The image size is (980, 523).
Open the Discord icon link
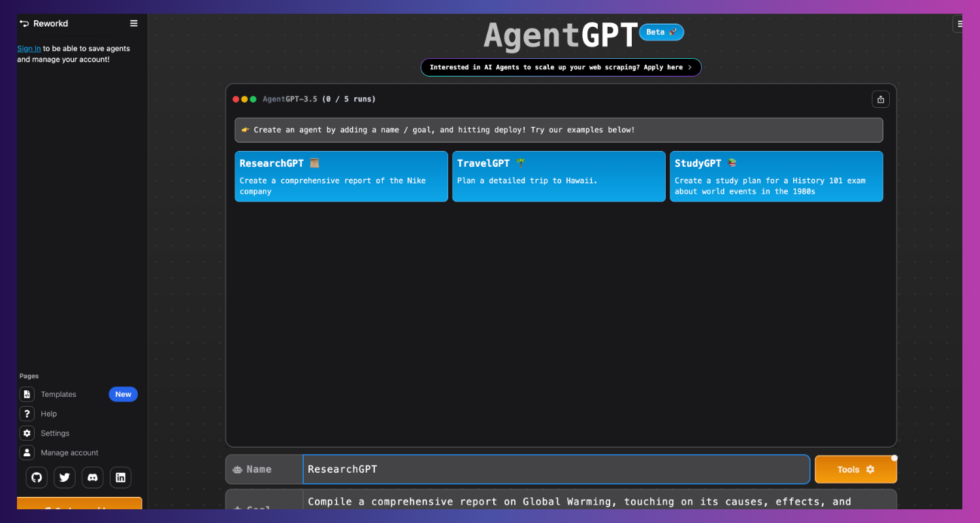click(x=93, y=477)
